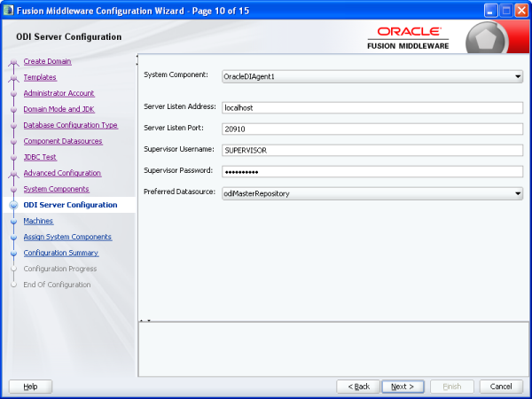Navigate to Database Configuration Type
The height and width of the screenshot is (399, 532).
coord(70,125)
